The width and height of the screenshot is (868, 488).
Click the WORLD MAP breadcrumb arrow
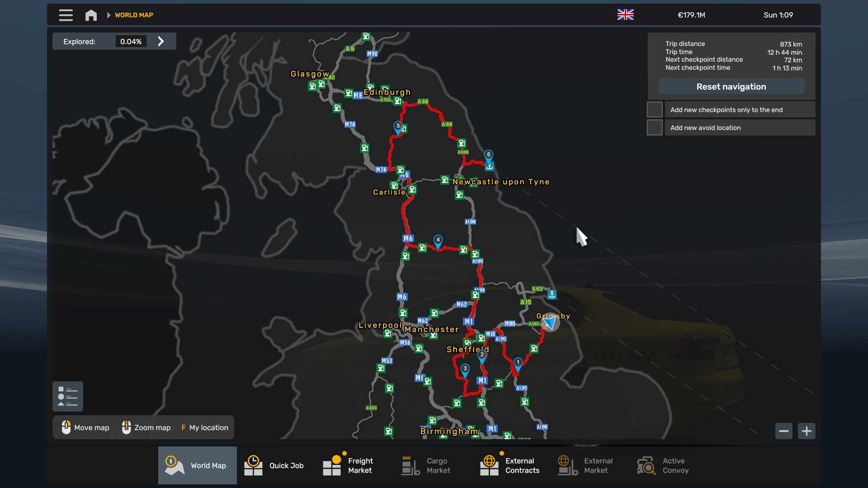click(108, 15)
